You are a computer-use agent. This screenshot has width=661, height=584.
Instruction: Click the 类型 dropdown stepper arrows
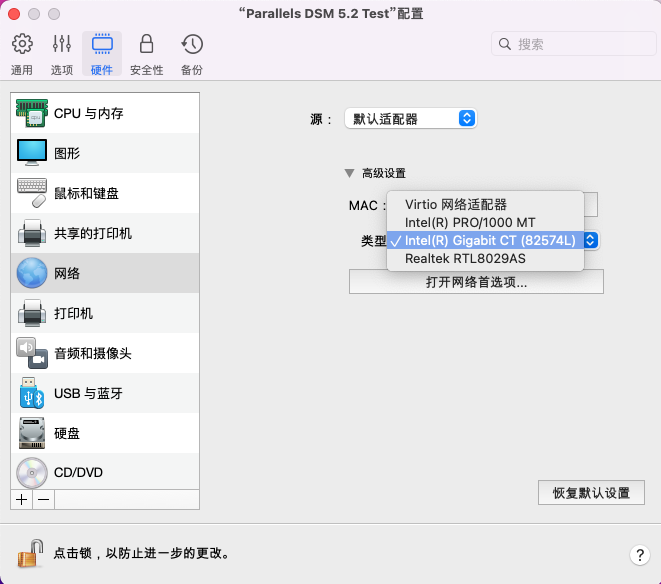[591, 240]
